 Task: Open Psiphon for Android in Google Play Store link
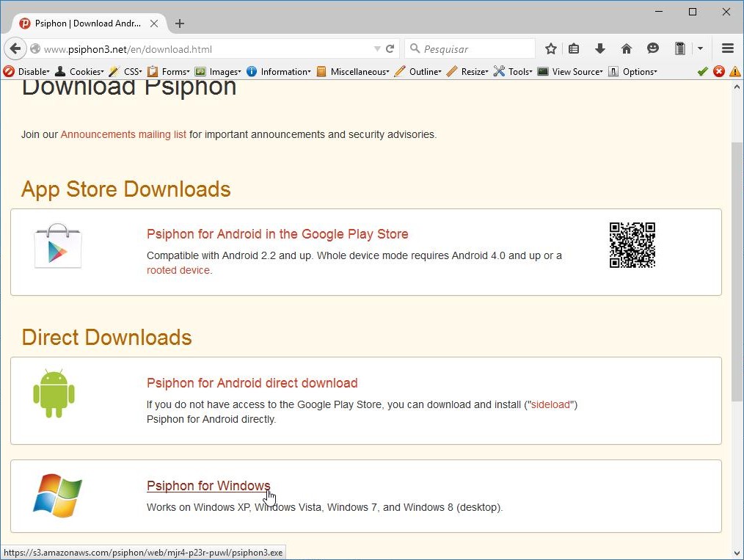click(277, 234)
